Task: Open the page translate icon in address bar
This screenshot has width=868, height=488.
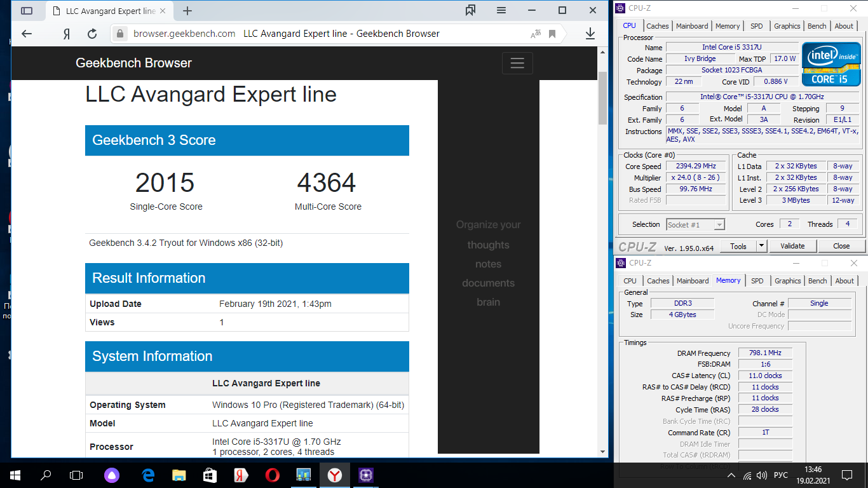Action: point(536,34)
